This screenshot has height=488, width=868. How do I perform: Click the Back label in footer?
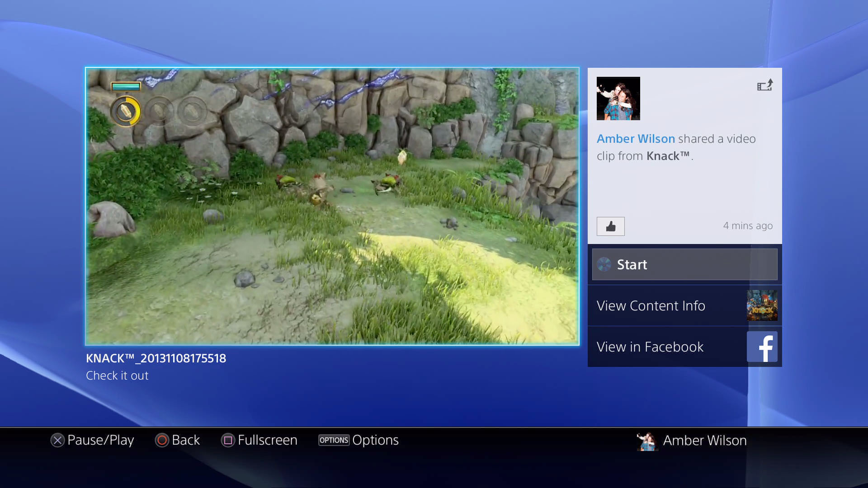[x=186, y=440]
